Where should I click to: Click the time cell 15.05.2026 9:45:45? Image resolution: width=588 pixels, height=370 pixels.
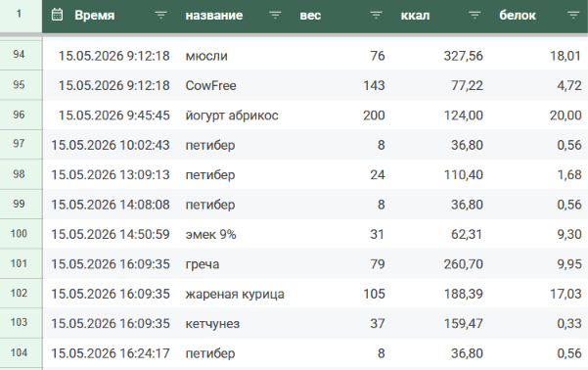111,116
